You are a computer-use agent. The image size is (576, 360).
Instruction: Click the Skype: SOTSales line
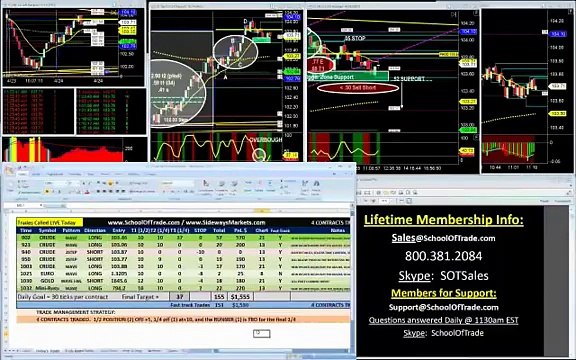pos(443,276)
